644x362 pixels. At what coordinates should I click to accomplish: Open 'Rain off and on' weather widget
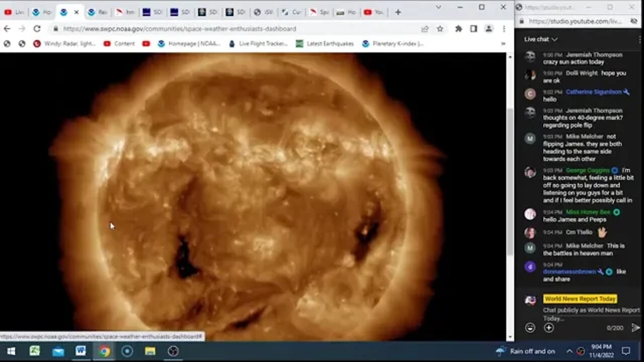pos(525,351)
